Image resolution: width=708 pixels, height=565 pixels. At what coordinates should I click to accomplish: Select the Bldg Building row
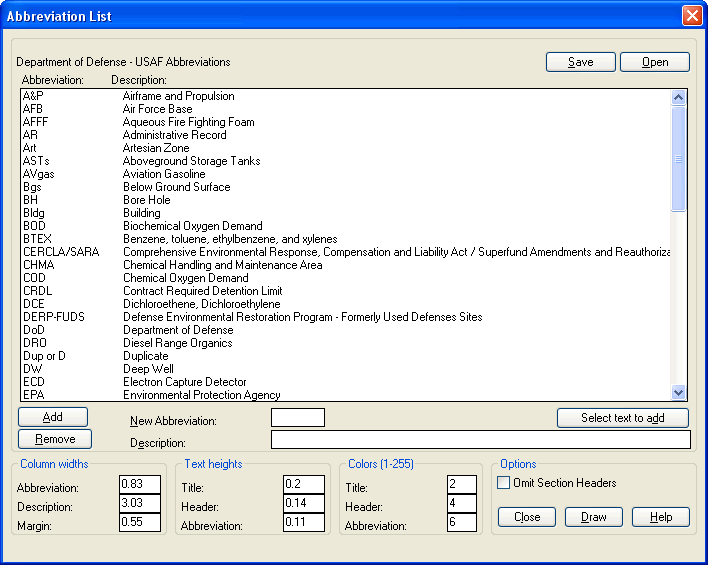(346, 213)
